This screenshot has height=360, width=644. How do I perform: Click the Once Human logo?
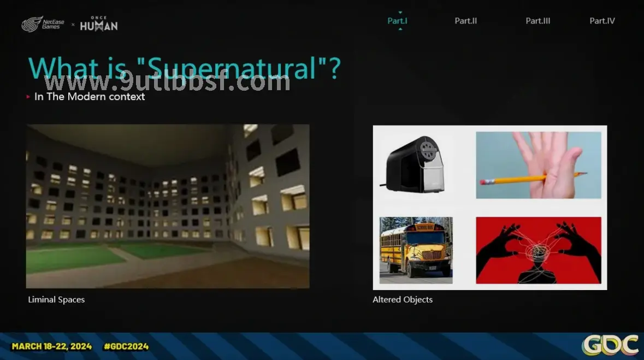point(98,24)
